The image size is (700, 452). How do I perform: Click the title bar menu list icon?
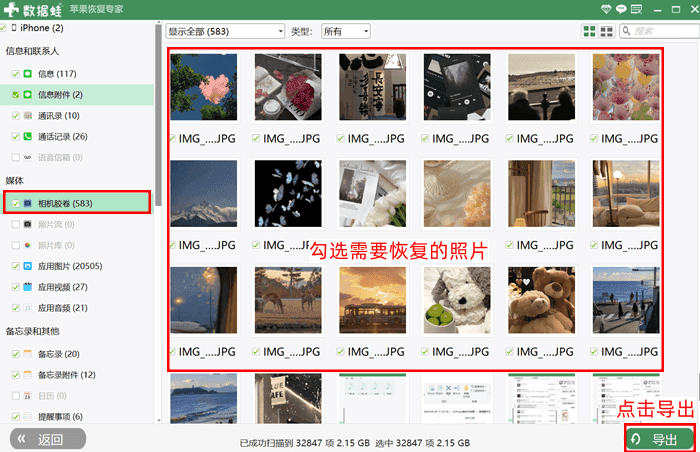click(x=639, y=9)
